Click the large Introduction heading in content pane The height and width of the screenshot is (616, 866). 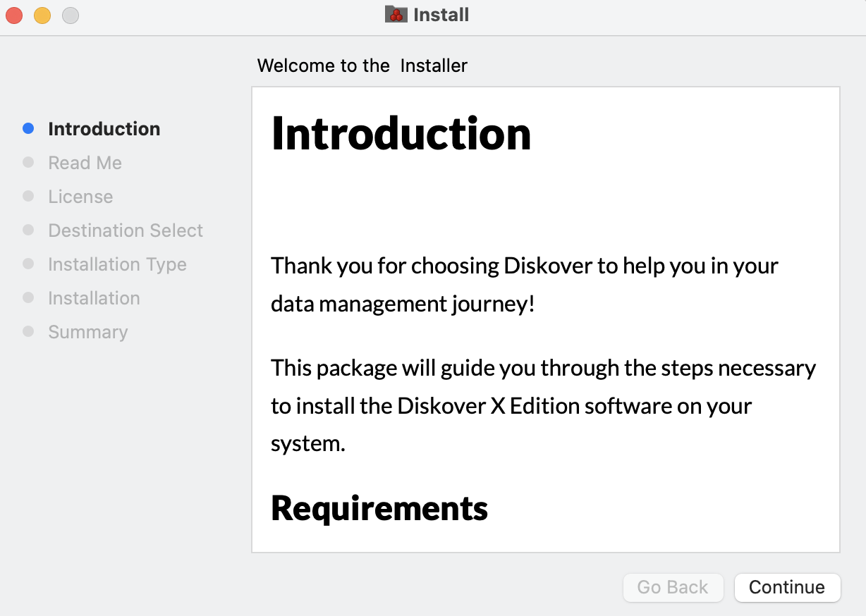coord(401,133)
